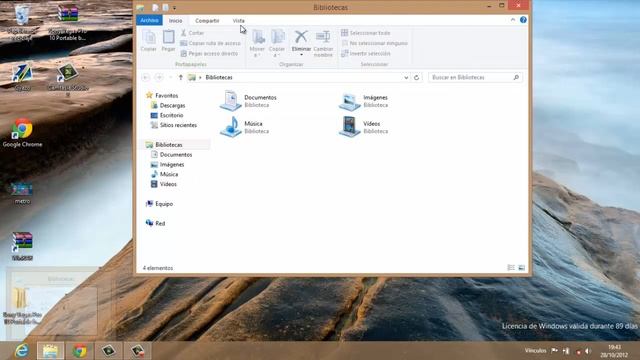The image size is (640, 360).
Task: Go up one folder level arrow
Action: click(x=180, y=77)
